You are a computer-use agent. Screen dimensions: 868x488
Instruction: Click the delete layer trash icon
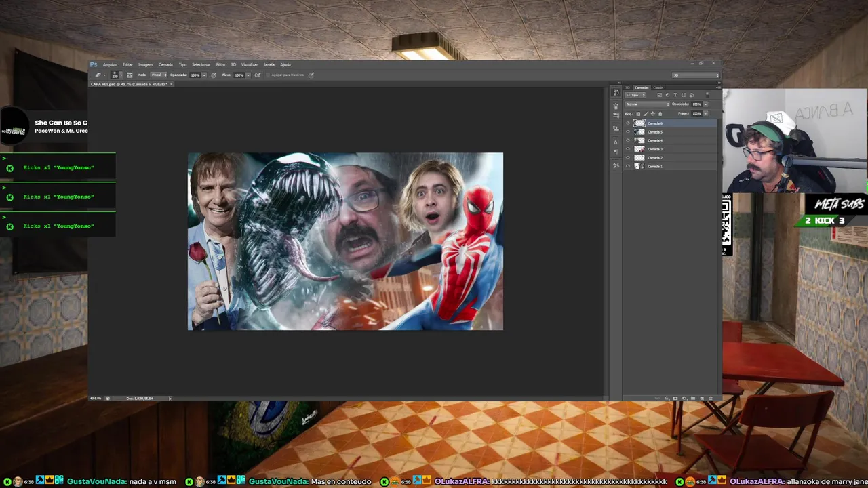[711, 398]
